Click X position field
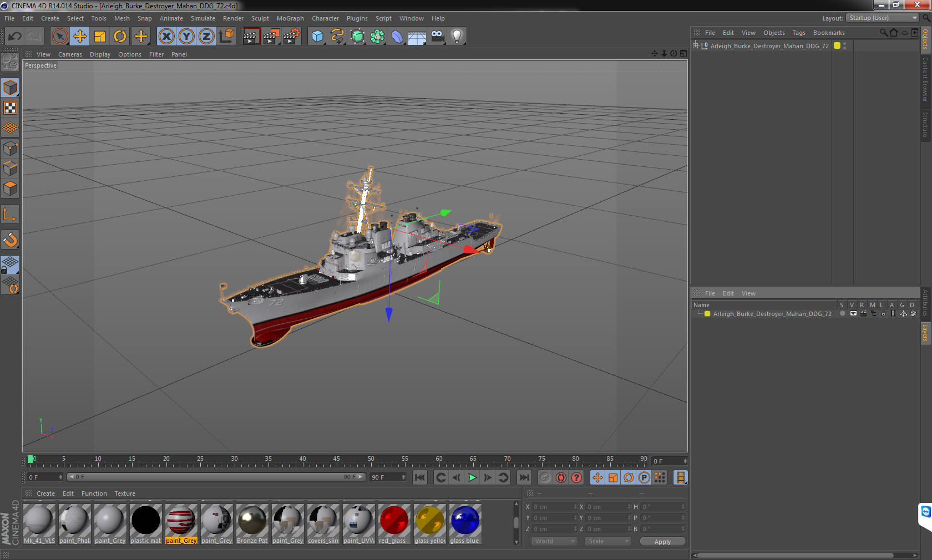 [555, 507]
